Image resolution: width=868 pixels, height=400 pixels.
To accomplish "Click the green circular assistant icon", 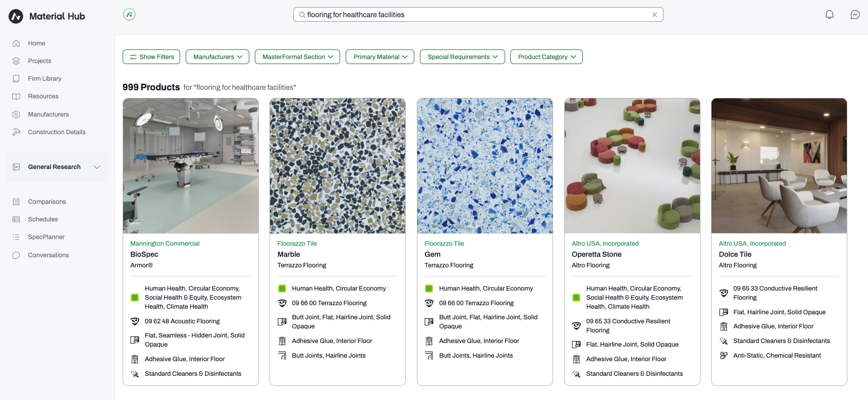I will [129, 15].
